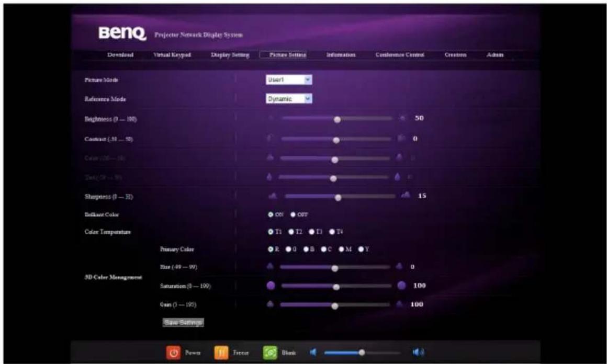607x364 pixels.
Task: Click the Gain increase icon
Action: 399,304
